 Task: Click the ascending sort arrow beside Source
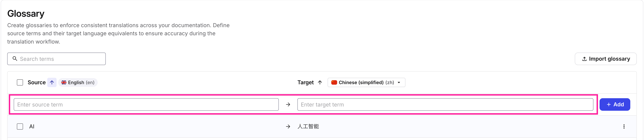point(52,82)
